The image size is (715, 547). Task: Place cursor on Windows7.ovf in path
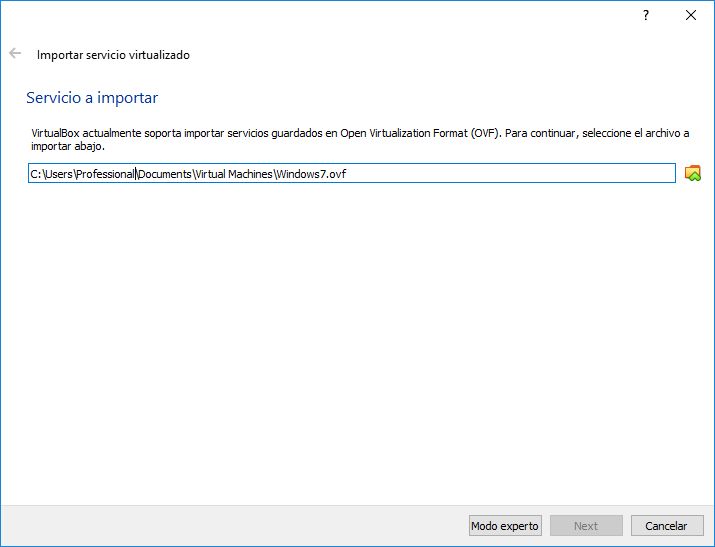[x=311, y=174]
